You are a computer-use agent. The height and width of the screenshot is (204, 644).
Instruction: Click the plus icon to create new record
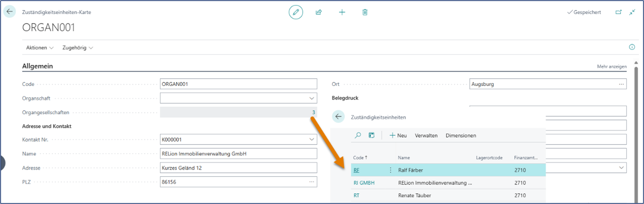click(342, 12)
